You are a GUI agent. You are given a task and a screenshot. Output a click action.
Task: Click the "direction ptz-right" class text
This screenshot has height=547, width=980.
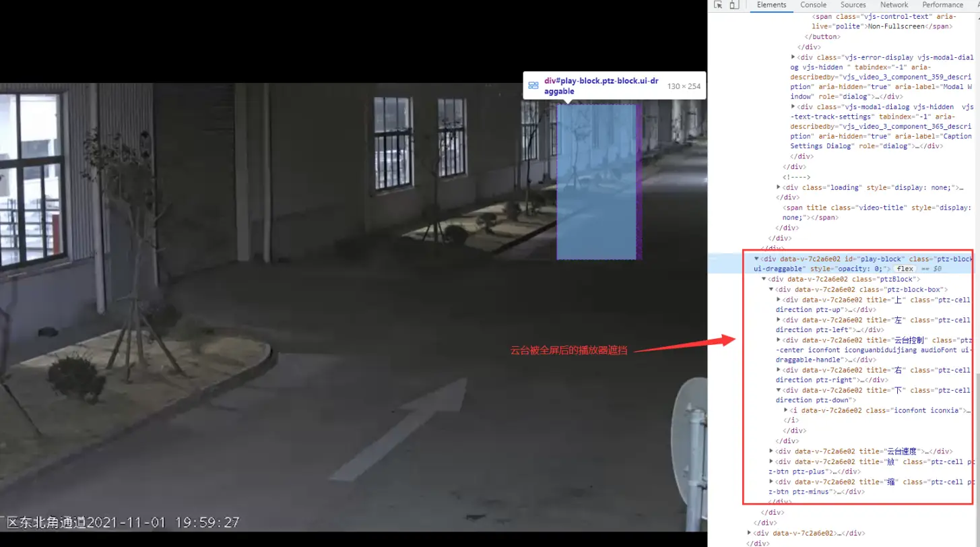pos(813,380)
